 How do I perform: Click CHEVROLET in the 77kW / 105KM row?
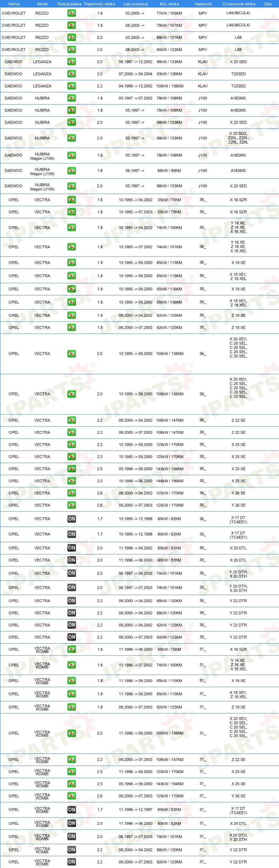click(x=14, y=13)
